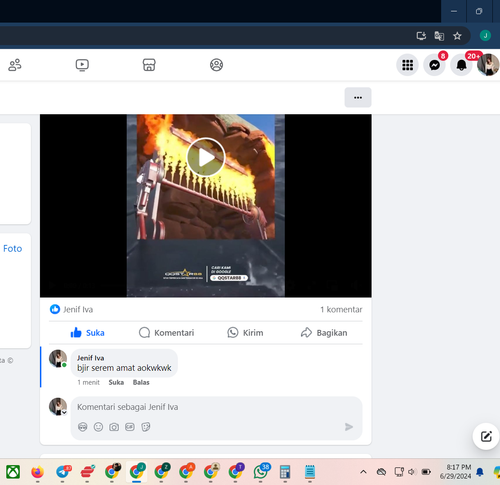Open the Foto link in sidebar
This screenshot has height=485, width=500.
pos(13,248)
